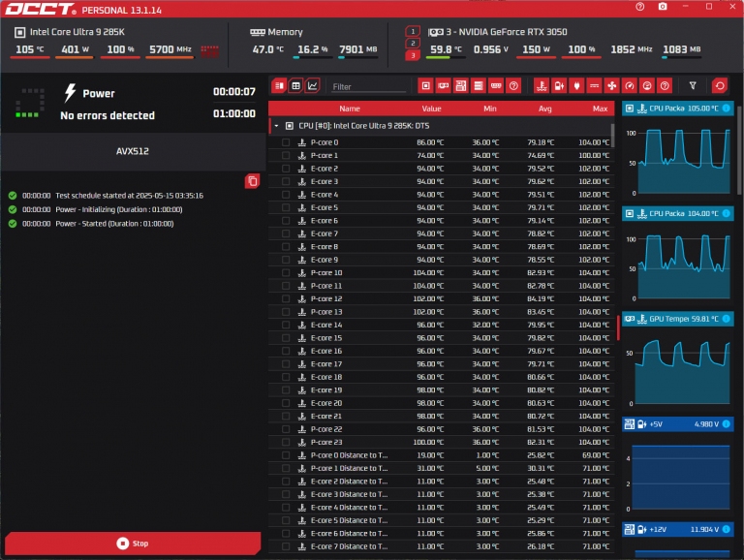Check the E-core 5 checkbox

tap(286, 207)
